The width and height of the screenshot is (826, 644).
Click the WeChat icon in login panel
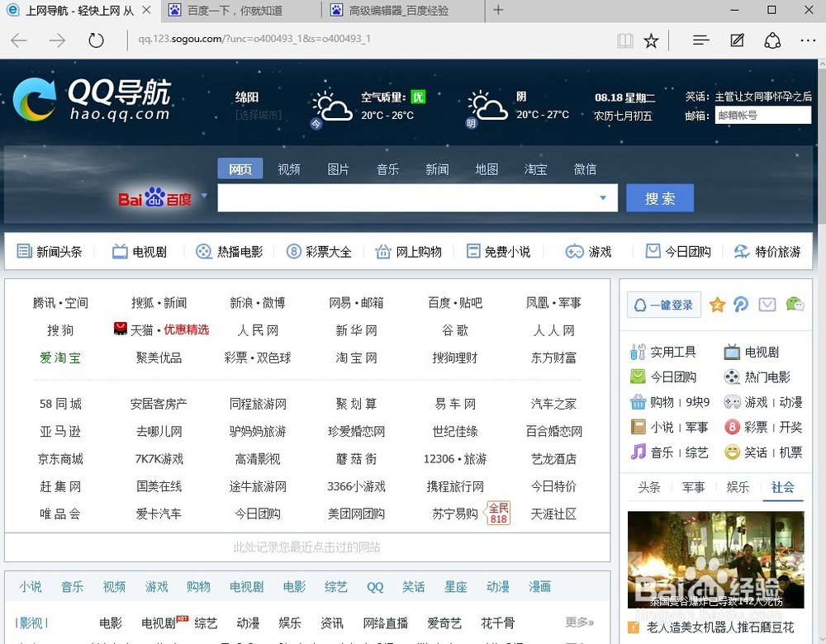(795, 305)
